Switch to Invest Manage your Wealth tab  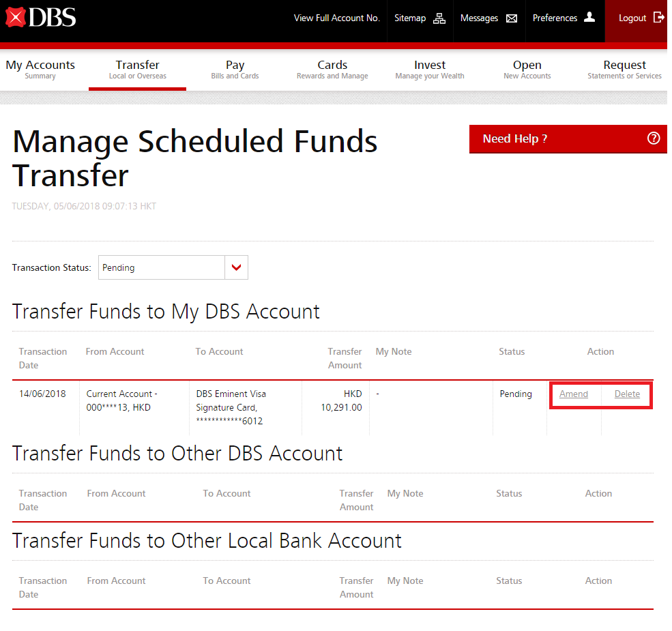430,70
